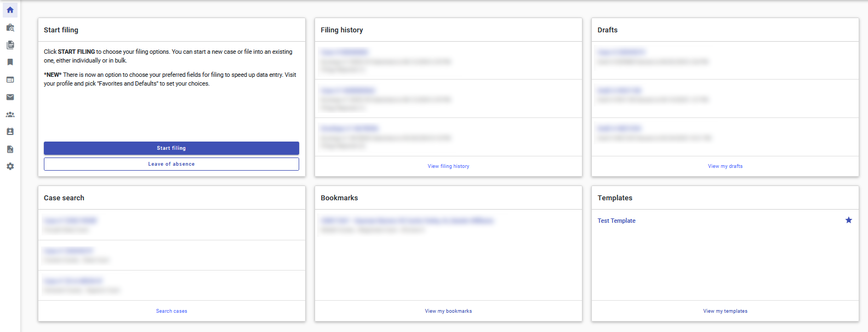Open the first blurred Filing history entry
868x332 pixels.
pyautogui.click(x=345, y=52)
